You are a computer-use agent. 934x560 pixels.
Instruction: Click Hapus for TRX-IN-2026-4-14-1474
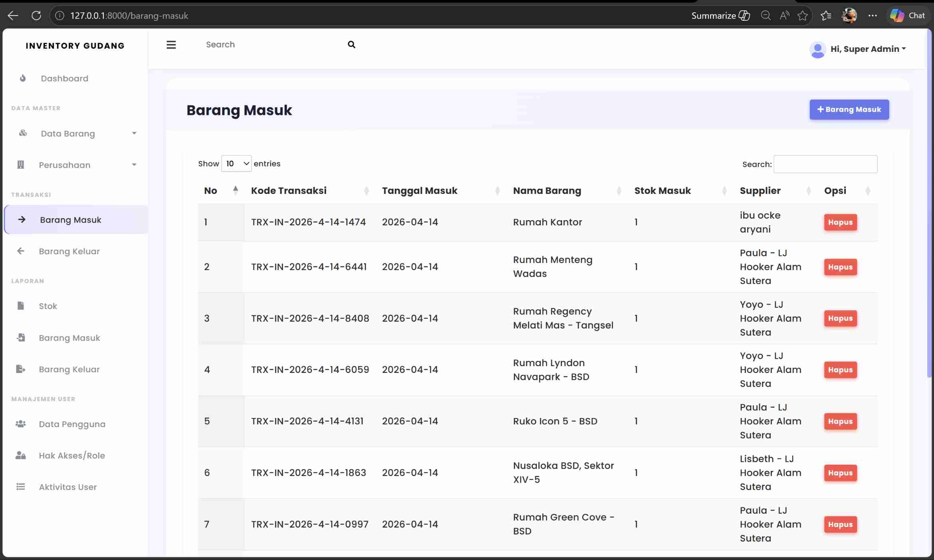tap(840, 222)
